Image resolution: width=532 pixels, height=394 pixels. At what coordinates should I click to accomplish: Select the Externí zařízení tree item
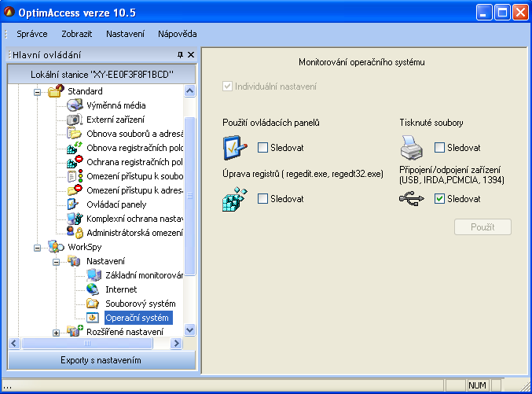[x=116, y=120]
